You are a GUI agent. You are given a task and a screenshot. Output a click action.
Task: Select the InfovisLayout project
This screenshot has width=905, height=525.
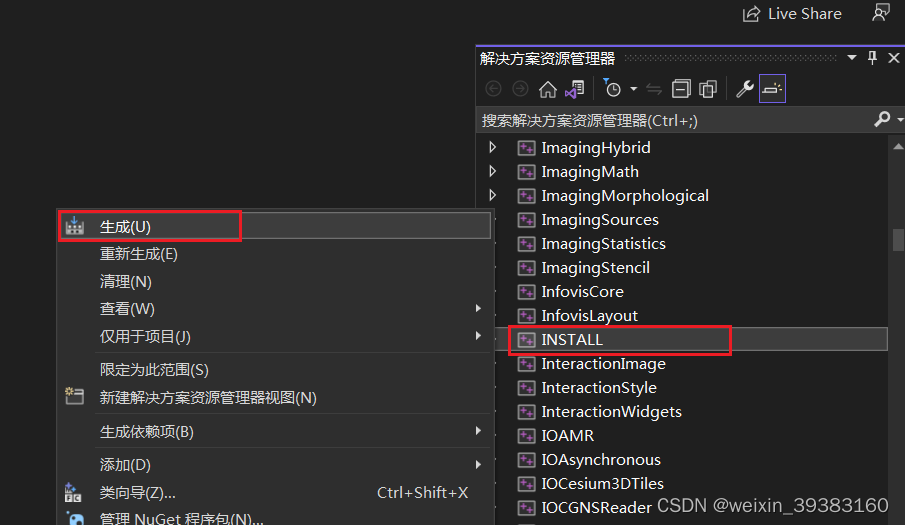(x=589, y=316)
